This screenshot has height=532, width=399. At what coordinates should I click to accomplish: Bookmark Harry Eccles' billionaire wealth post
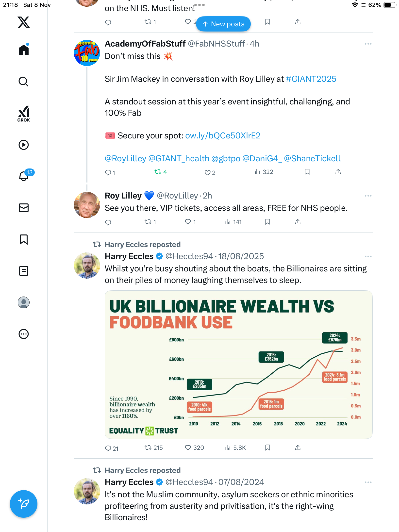[x=268, y=448]
